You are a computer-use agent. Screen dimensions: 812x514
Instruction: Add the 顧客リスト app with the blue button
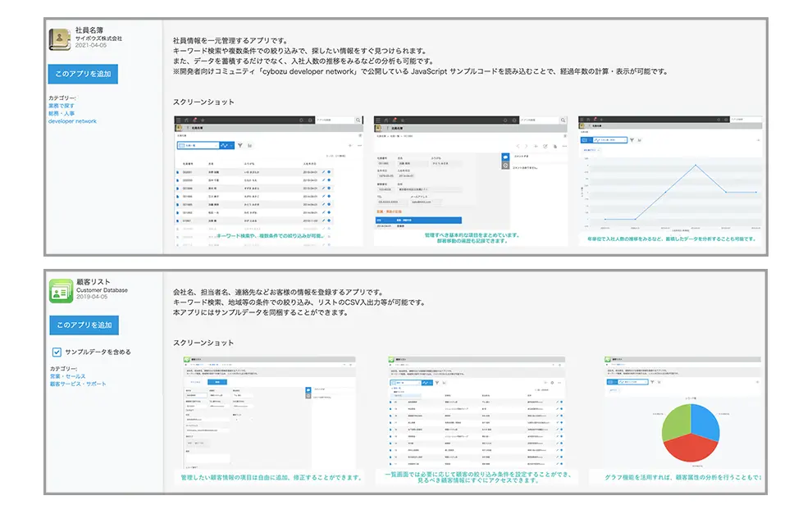(x=83, y=325)
